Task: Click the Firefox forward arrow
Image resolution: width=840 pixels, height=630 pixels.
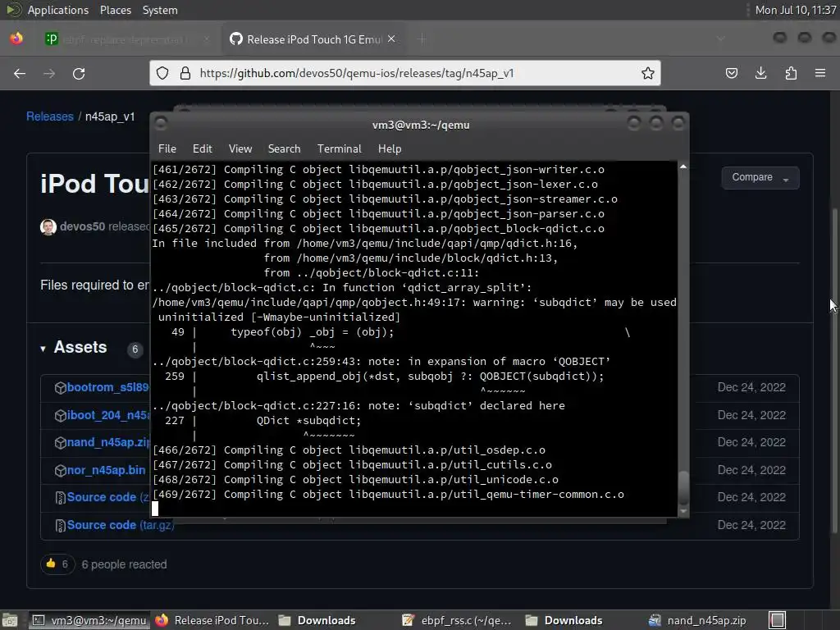Action: click(49, 73)
